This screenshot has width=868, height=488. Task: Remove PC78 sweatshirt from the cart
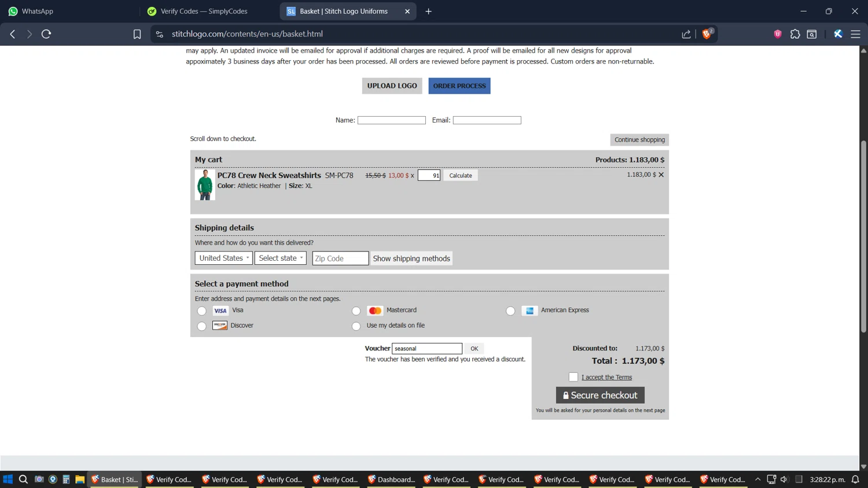(x=661, y=175)
